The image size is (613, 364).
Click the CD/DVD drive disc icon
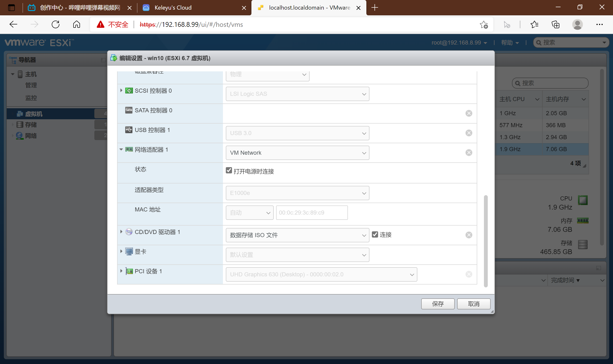pos(129,232)
